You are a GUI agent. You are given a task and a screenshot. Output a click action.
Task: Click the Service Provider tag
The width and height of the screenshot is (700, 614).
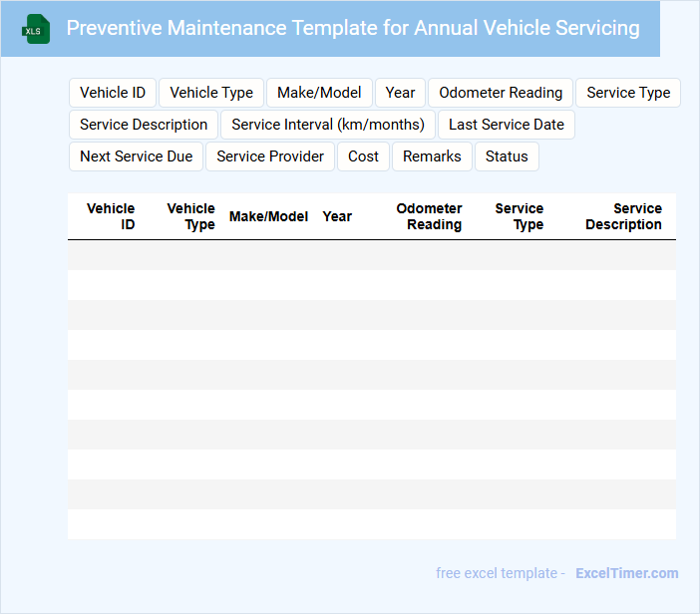click(270, 156)
